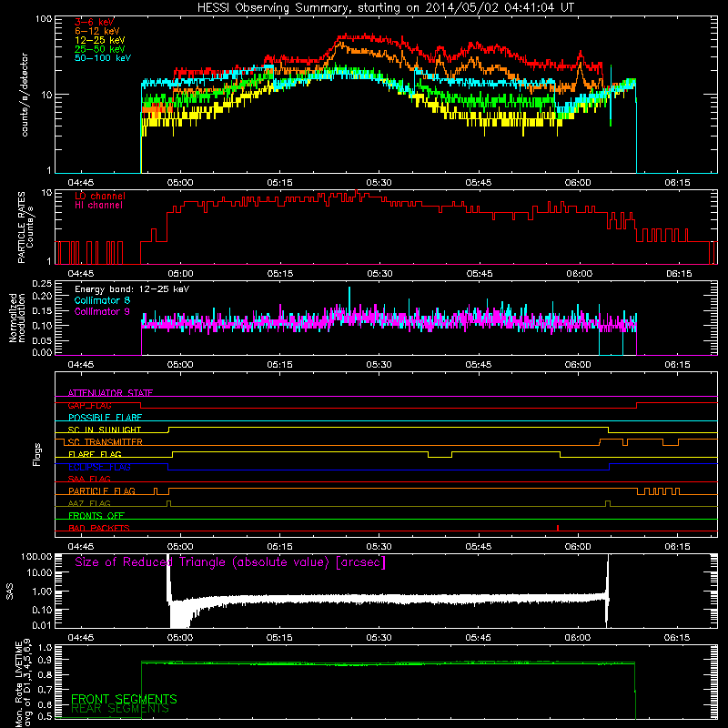Click the POSSIBLE_FLARE flag label
Viewport: 728px width, 728px height.
click(x=105, y=418)
